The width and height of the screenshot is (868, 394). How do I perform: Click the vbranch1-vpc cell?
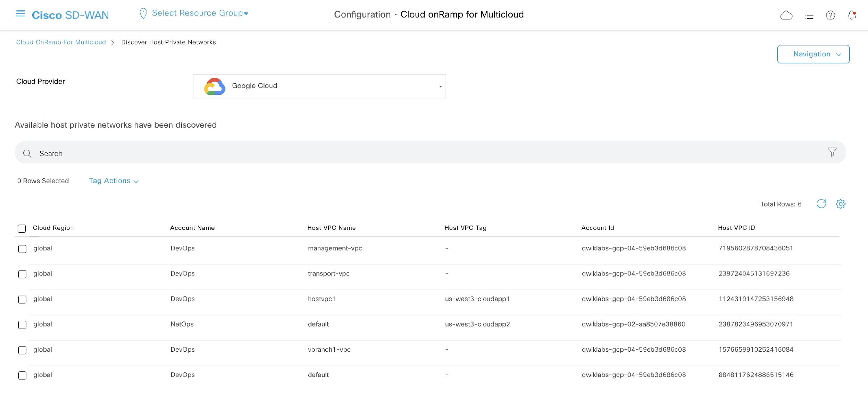pos(329,350)
